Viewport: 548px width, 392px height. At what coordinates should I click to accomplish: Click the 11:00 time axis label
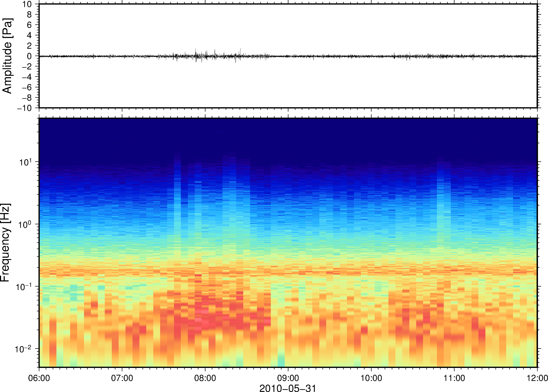454,378
